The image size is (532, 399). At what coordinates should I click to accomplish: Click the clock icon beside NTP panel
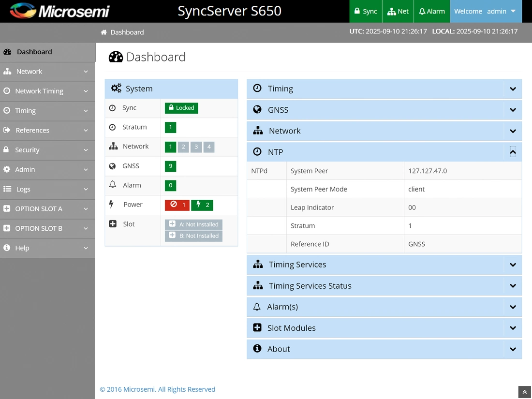coord(257,152)
